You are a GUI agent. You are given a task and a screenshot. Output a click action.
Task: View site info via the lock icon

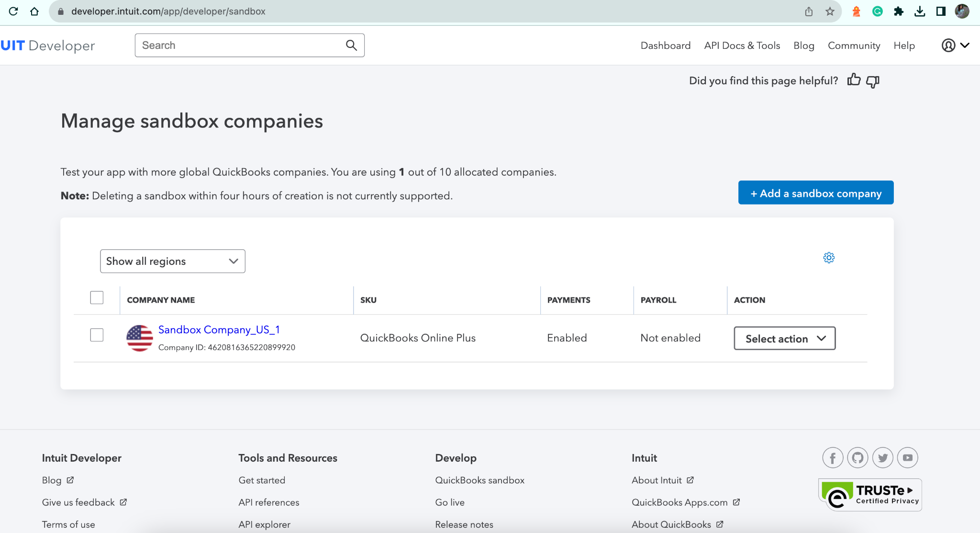click(x=61, y=11)
